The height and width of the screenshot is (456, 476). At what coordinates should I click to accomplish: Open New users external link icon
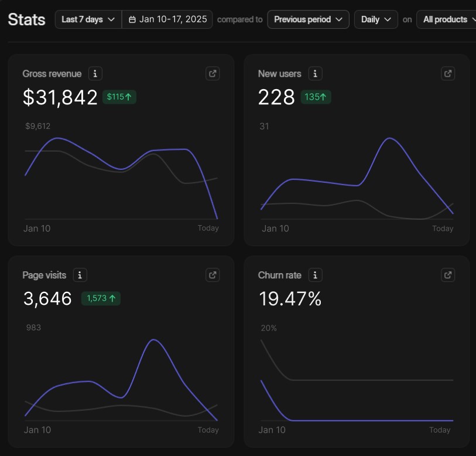pos(448,74)
